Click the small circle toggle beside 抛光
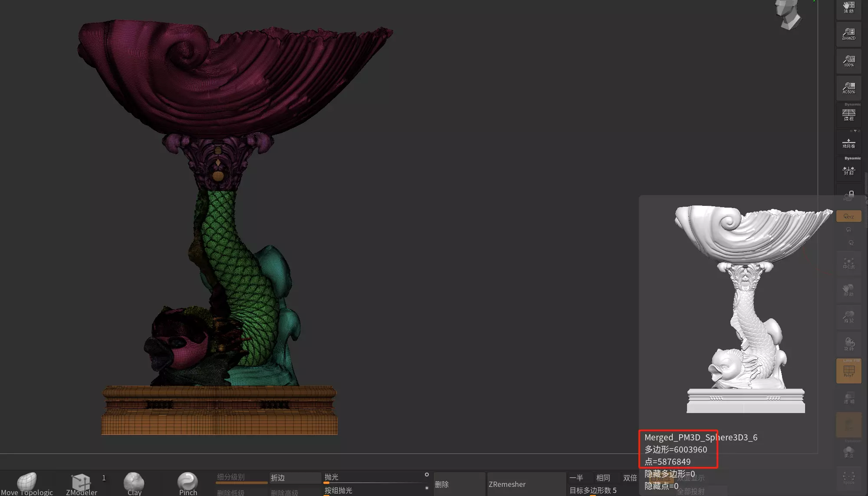 pos(427,475)
